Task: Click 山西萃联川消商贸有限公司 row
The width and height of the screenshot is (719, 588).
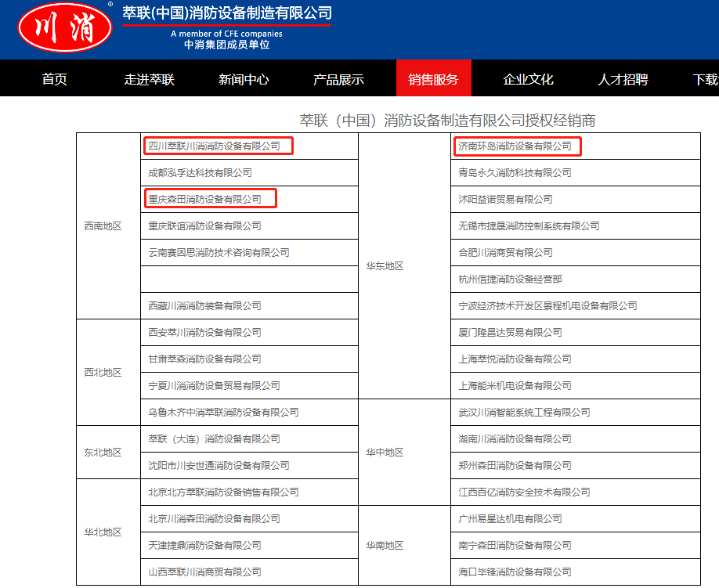Action: click(x=204, y=572)
